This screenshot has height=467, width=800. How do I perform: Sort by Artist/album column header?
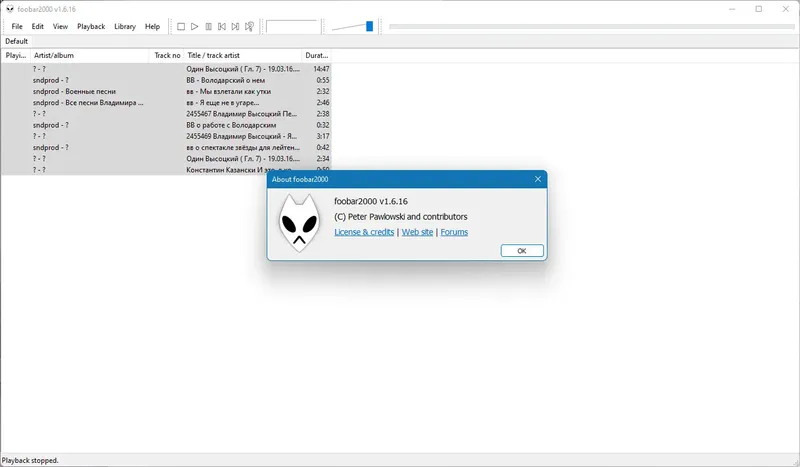pos(90,55)
